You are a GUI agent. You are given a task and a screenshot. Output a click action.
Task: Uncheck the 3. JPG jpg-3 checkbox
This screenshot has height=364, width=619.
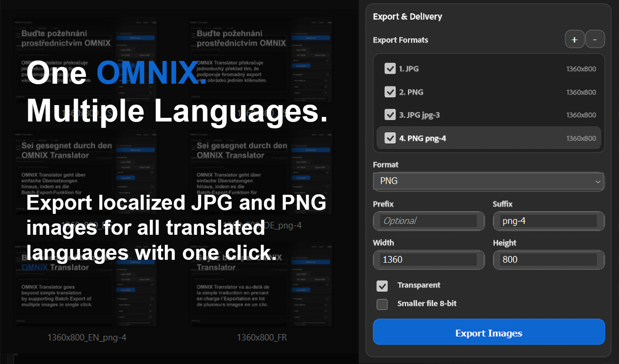click(x=390, y=115)
